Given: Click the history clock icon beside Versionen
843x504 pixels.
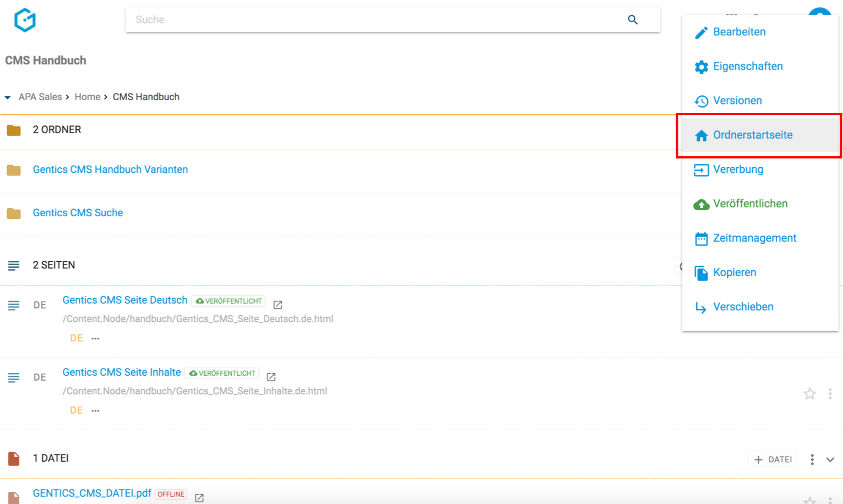Looking at the screenshot, I should click(701, 101).
